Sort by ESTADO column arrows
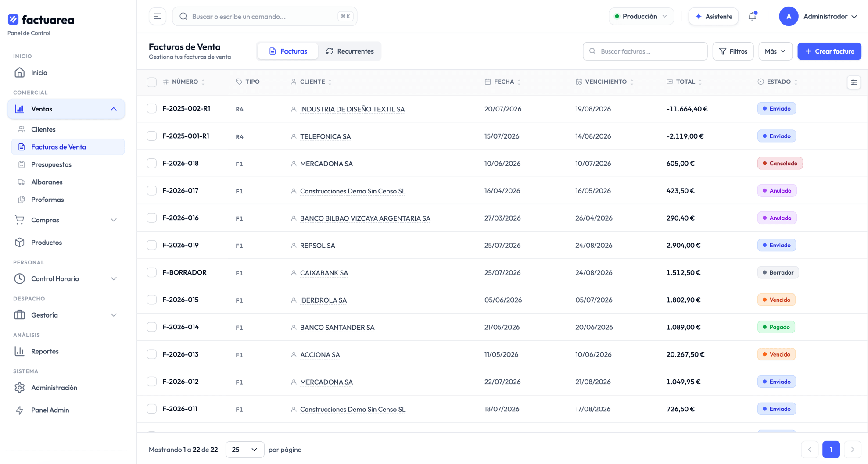This screenshot has width=868, height=464. click(x=796, y=82)
